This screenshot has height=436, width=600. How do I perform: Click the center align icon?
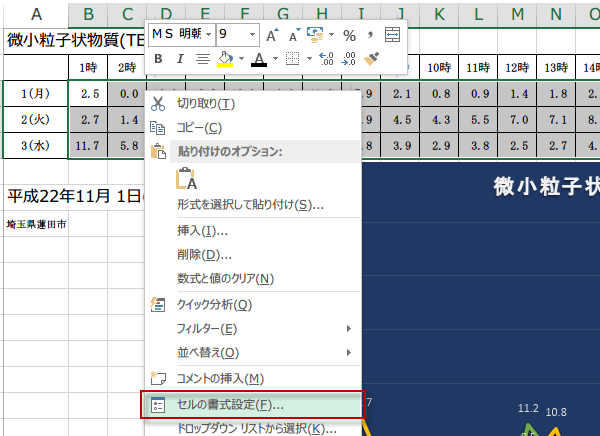coord(203,59)
